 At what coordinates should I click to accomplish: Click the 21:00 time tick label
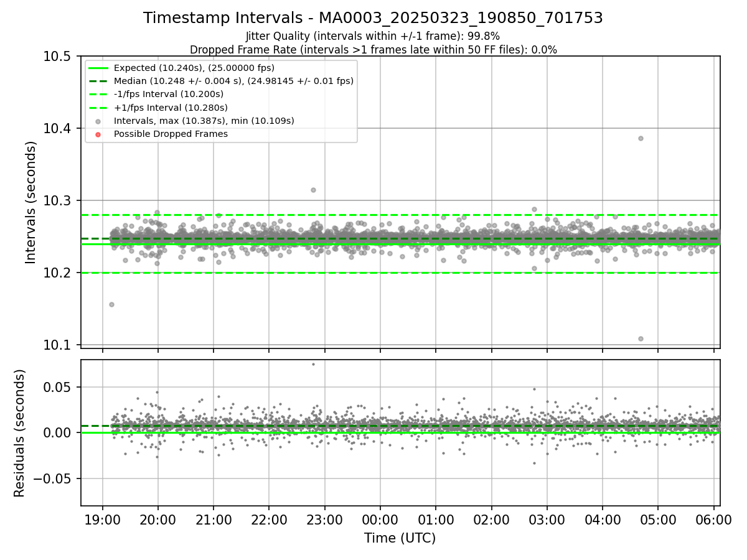(x=214, y=519)
